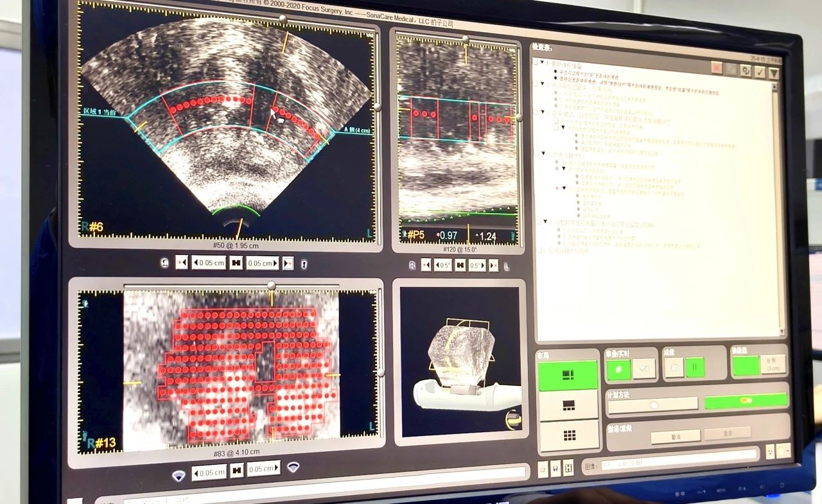Choose the 3x3 grid layout button
The image size is (822, 504).
569,435
